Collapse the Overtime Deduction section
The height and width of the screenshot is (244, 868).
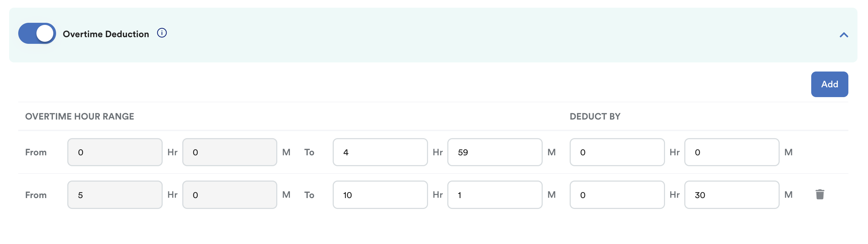click(x=844, y=35)
